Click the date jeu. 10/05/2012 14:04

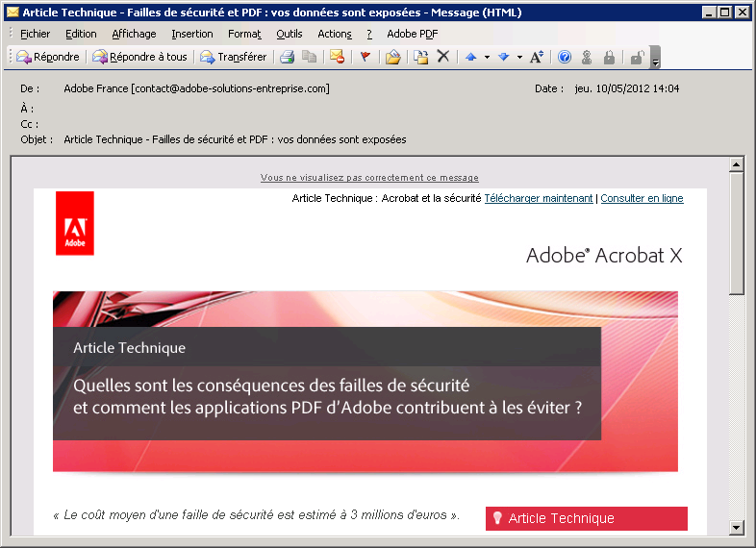pos(627,88)
